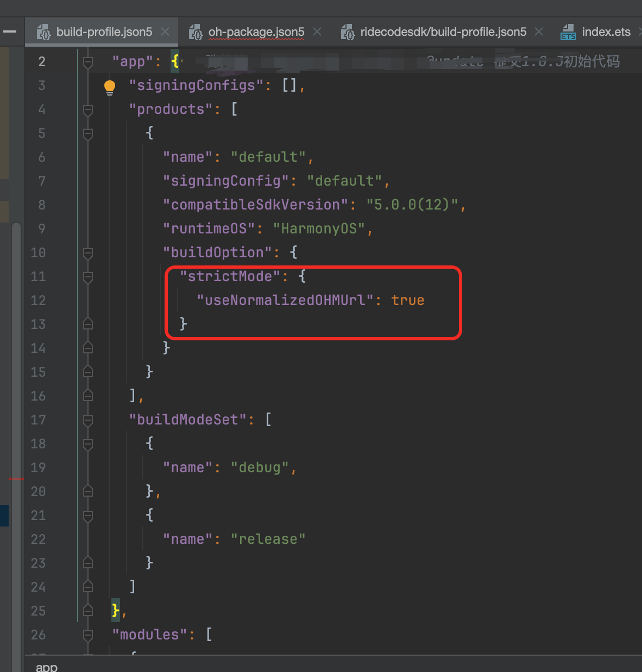Click the index.ets tab ETS icon
The width and height of the screenshot is (642, 672).
(x=568, y=32)
